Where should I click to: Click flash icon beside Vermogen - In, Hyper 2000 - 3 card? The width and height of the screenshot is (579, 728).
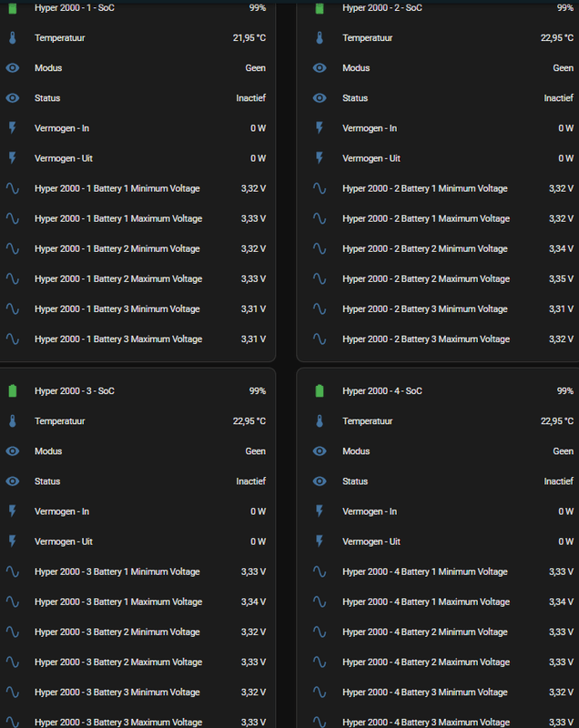(13, 511)
